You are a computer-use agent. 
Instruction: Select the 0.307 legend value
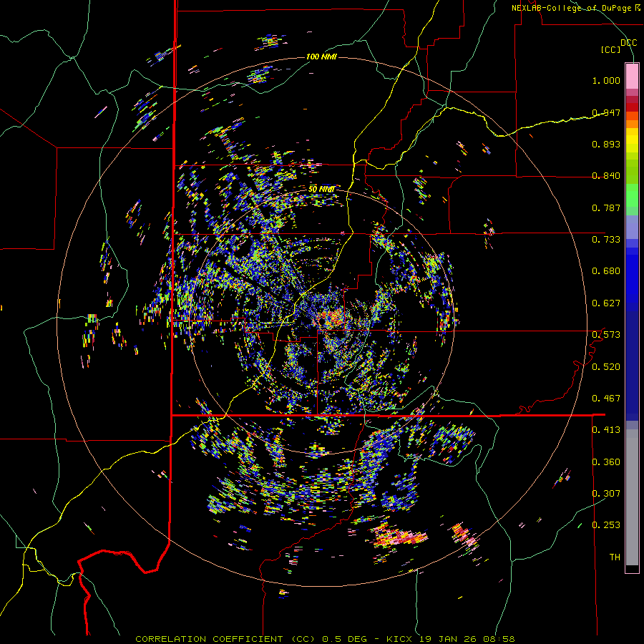(606, 494)
